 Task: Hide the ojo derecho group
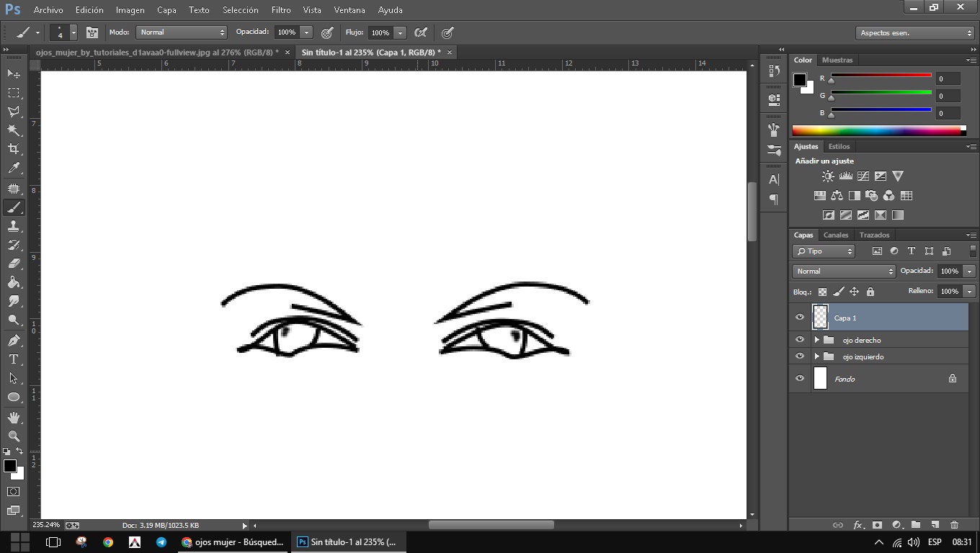800,340
